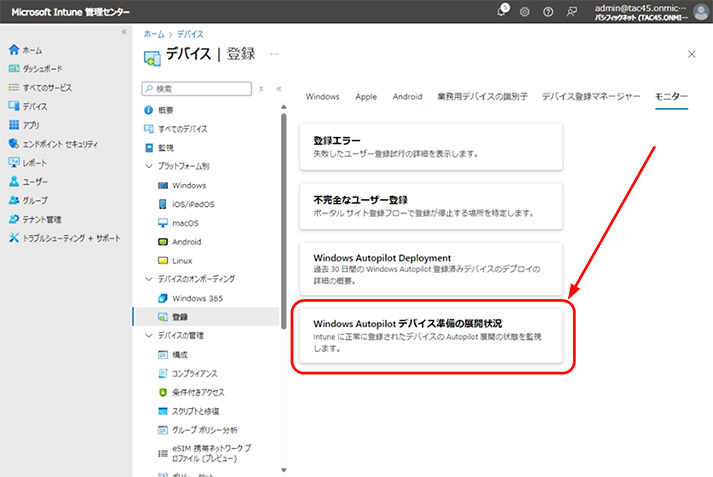Open ダッシュボード in left navigation
The height and width of the screenshot is (477, 713).
35,69
